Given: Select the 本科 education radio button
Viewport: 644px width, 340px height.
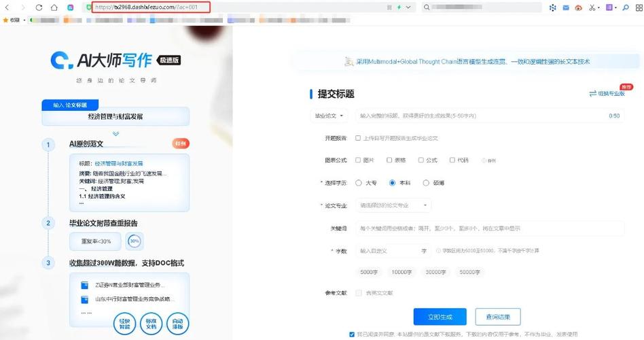Looking at the screenshot, I should click(x=392, y=183).
